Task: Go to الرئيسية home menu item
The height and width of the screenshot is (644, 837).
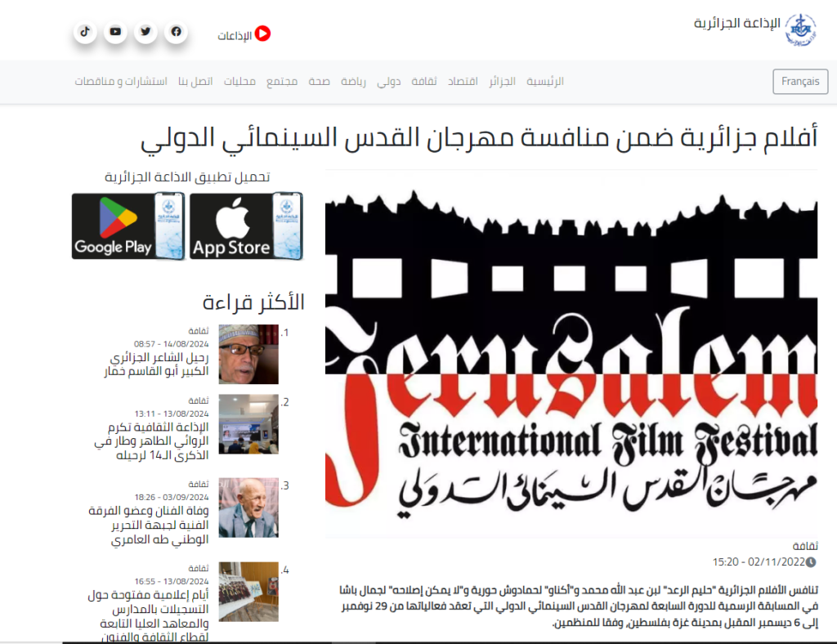Action: [545, 81]
